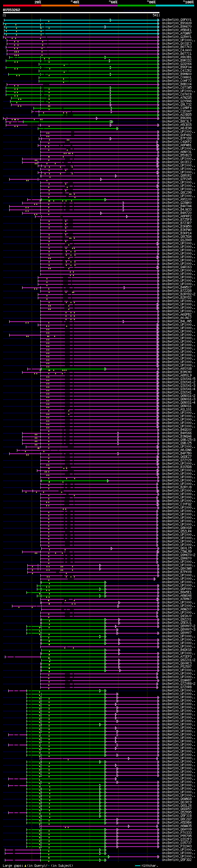197x868 pixels.
Task: Click the green ~80% identity legend segment
Action: click(137, 6)
